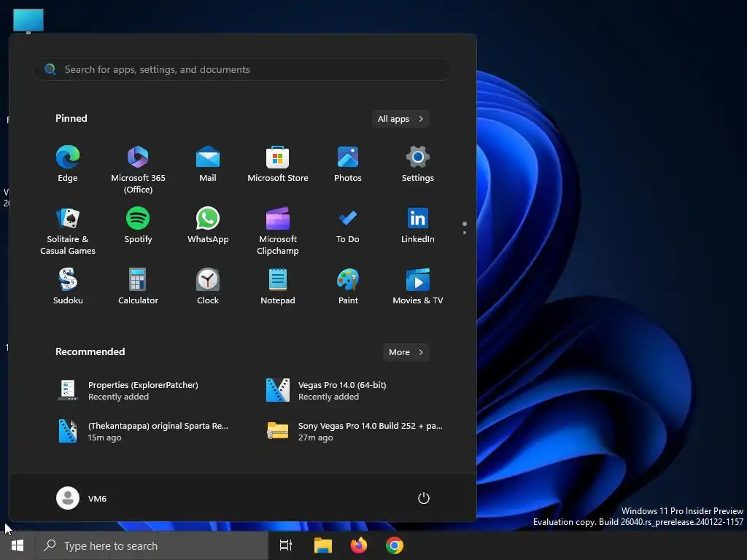Viewport: 747px width, 560px height.
Task: Show All apps list
Action: [400, 119]
